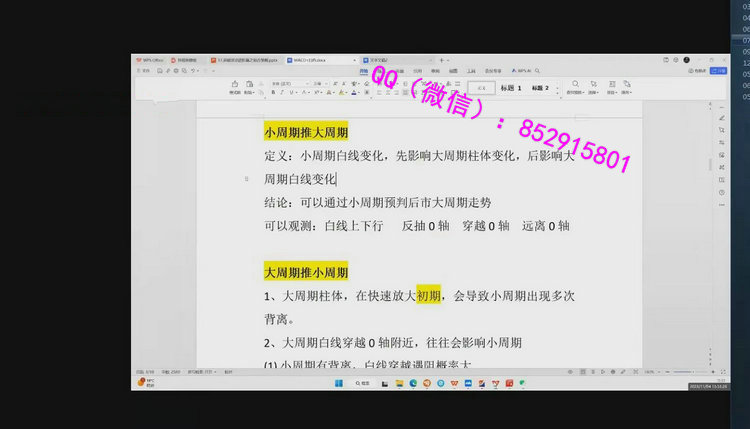Switch to the MACD document tab
Screen dimensions: 750x429
(x=308, y=60)
